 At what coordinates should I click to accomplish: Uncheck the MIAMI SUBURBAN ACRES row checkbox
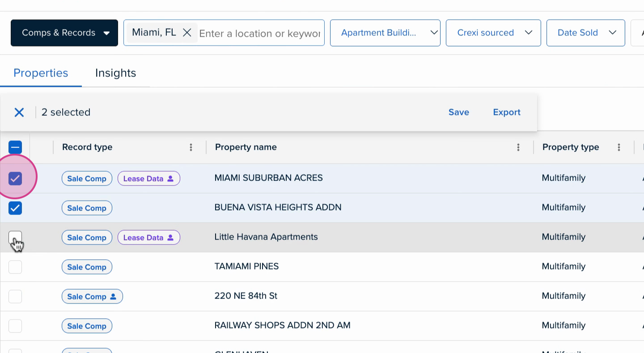[x=15, y=179]
